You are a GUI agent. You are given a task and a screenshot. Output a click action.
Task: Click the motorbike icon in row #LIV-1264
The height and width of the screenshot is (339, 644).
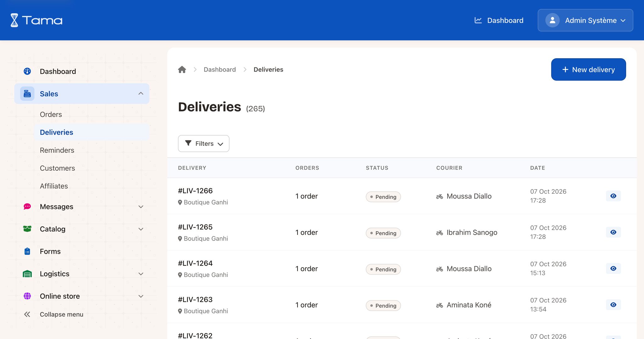(x=440, y=269)
